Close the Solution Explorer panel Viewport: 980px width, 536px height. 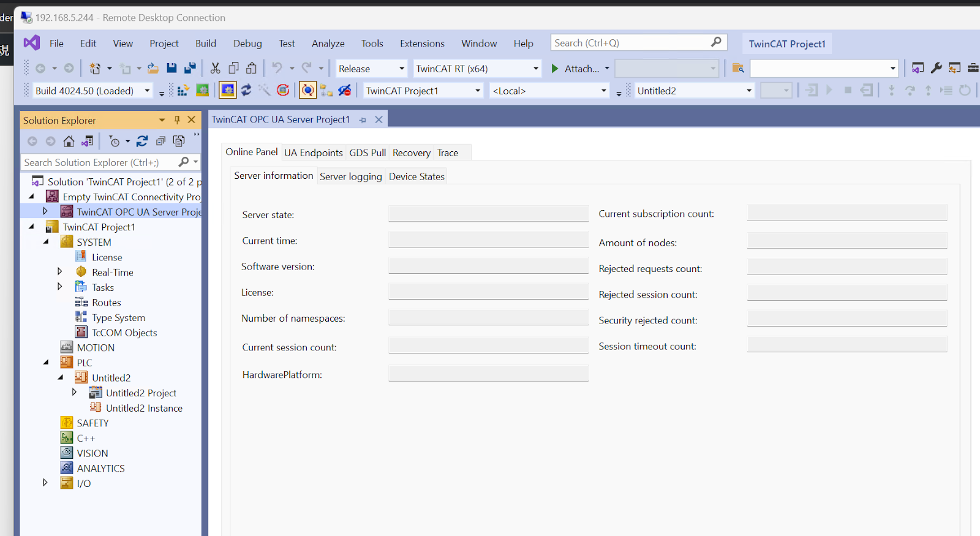pyautogui.click(x=192, y=120)
